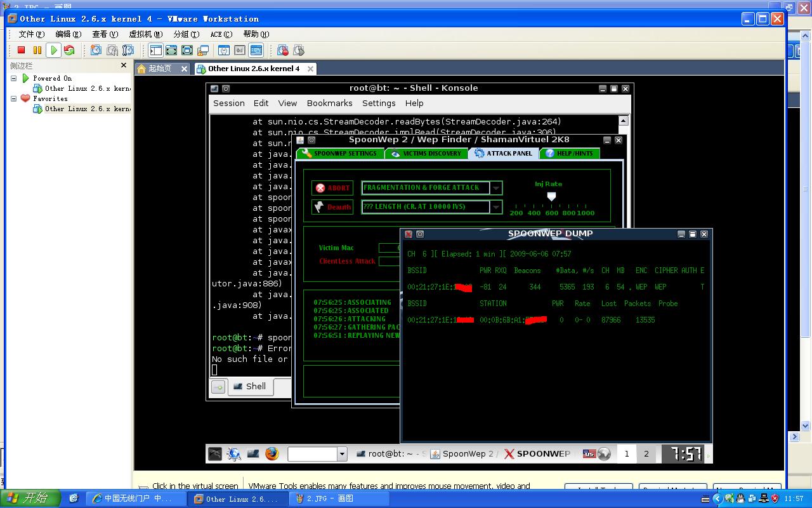Click Internet Explorer quick launch icon
The image size is (812, 508).
tap(74, 498)
